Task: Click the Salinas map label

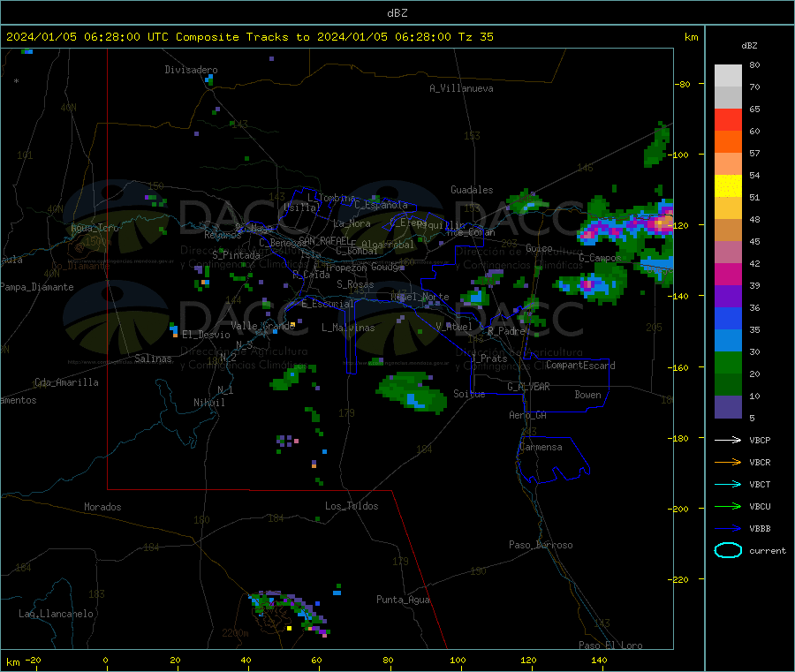Action: click(x=153, y=359)
